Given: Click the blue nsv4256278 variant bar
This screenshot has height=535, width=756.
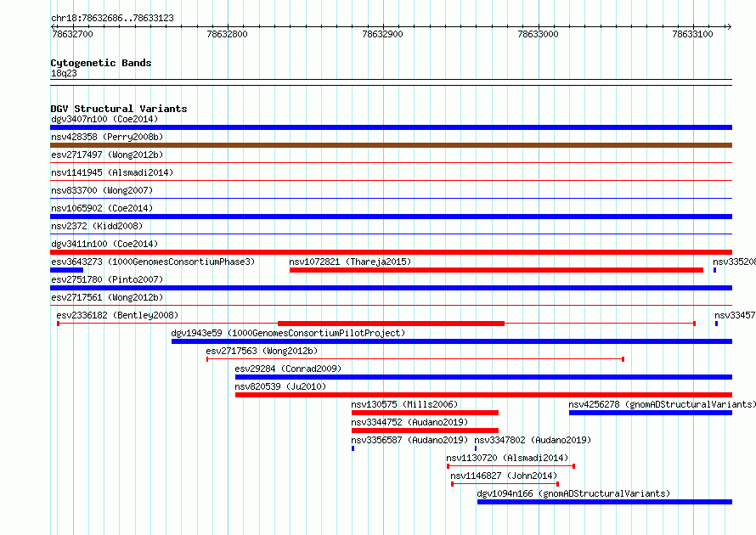Looking at the screenshot, I should [x=651, y=413].
